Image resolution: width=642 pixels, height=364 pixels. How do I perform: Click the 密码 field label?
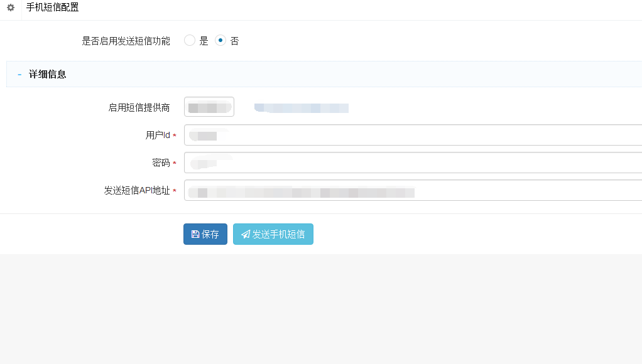pos(161,163)
